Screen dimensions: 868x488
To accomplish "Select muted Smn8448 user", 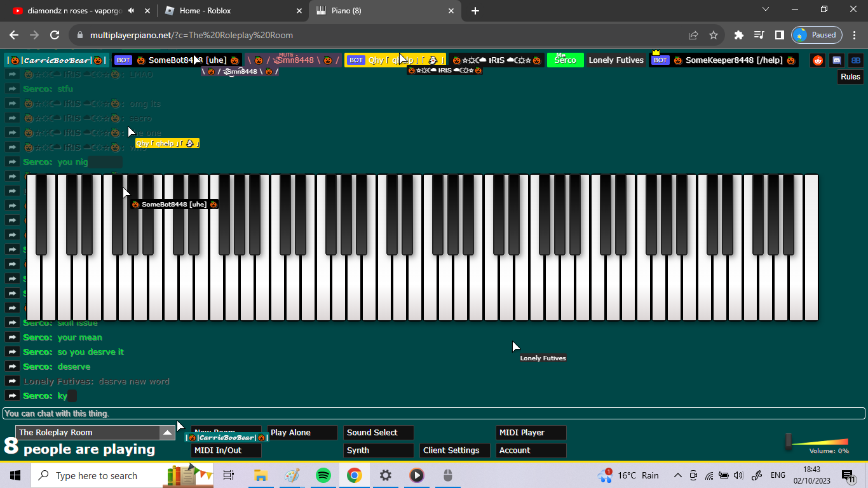I will pos(293,60).
